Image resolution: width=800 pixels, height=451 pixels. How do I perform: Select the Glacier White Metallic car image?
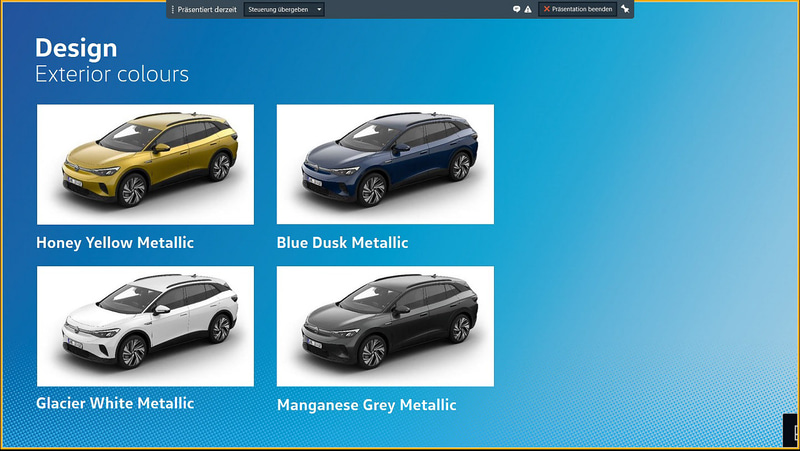[x=145, y=326]
